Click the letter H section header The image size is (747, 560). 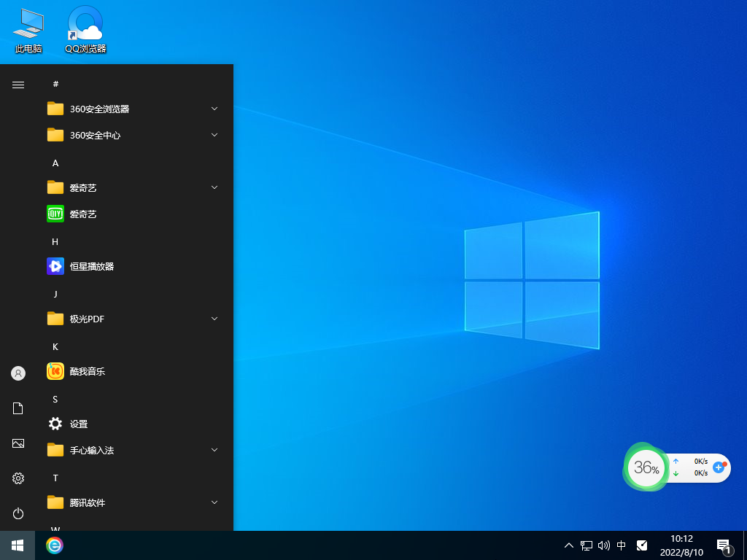click(55, 241)
